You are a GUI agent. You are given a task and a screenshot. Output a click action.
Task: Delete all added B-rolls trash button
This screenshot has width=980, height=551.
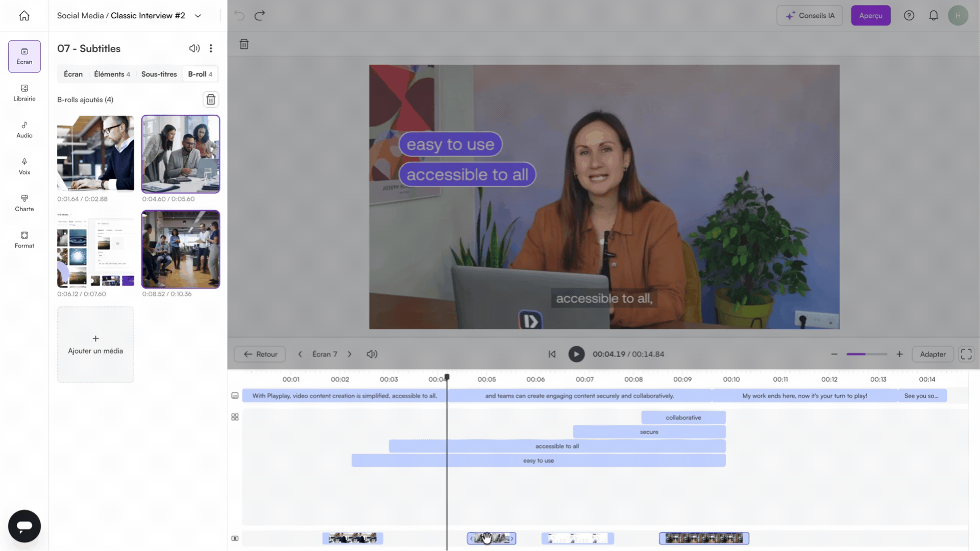click(x=211, y=99)
